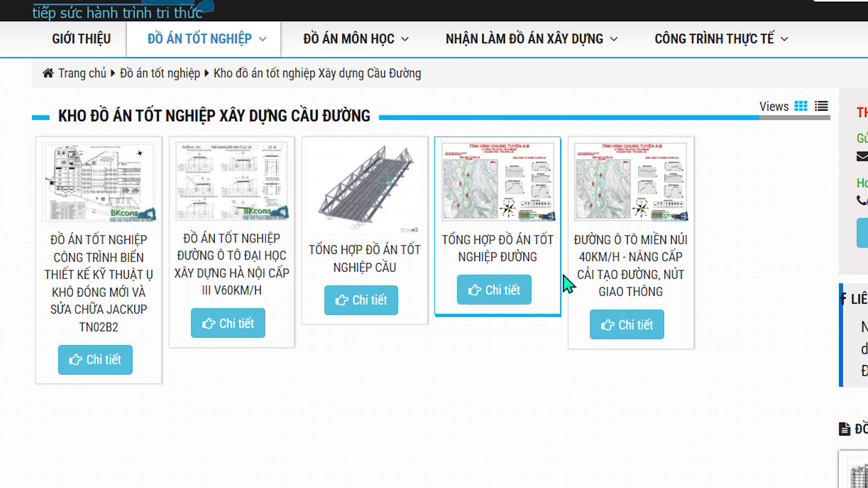Expand ĐỒ ÁN TỐT NGHIỆP dropdown menu
Screen dimensions: 868x488
point(207,39)
